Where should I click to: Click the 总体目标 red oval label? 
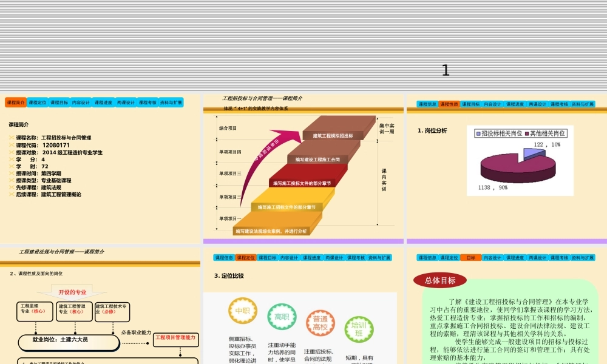coord(440,280)
